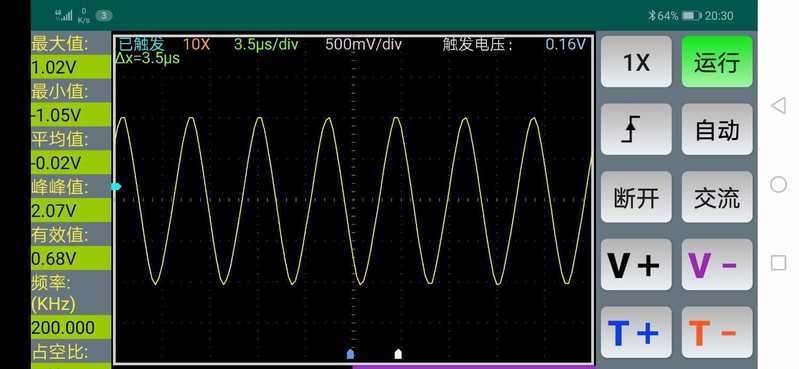The height and width of the screenshot is (369, 799).
Task: Decrease time base with T- button
Action: coord(717,332)
